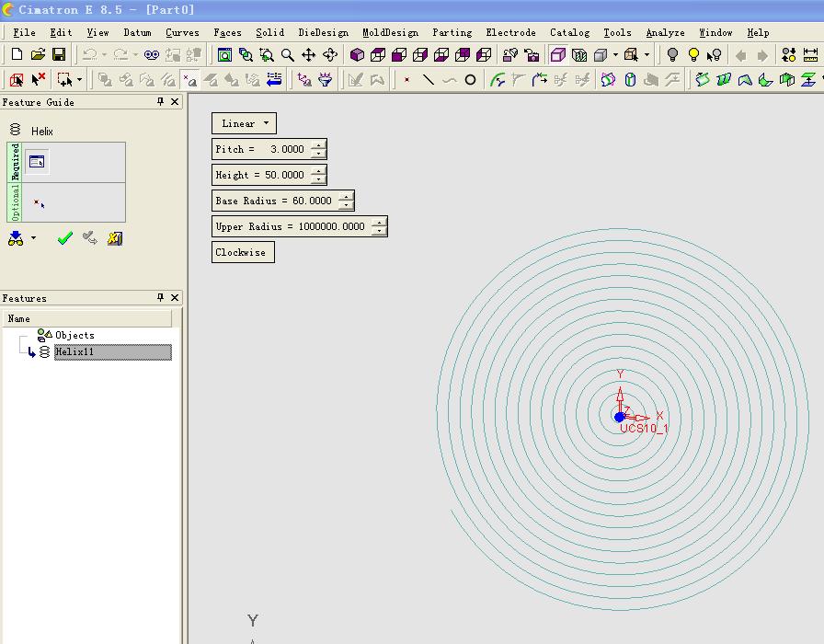Select Helix11 in the Features tree
This screenshot has width=824, height=644.
(74, 352)
